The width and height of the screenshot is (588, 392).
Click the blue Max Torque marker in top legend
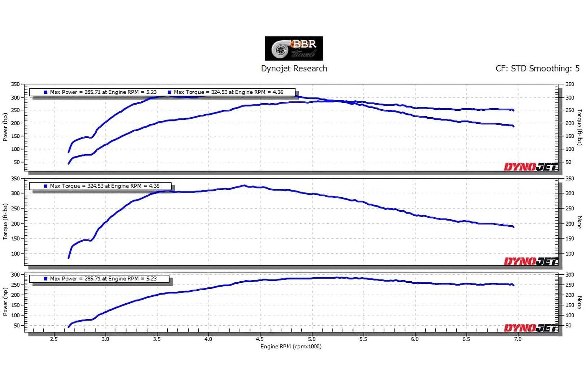[x=169, y=92]
